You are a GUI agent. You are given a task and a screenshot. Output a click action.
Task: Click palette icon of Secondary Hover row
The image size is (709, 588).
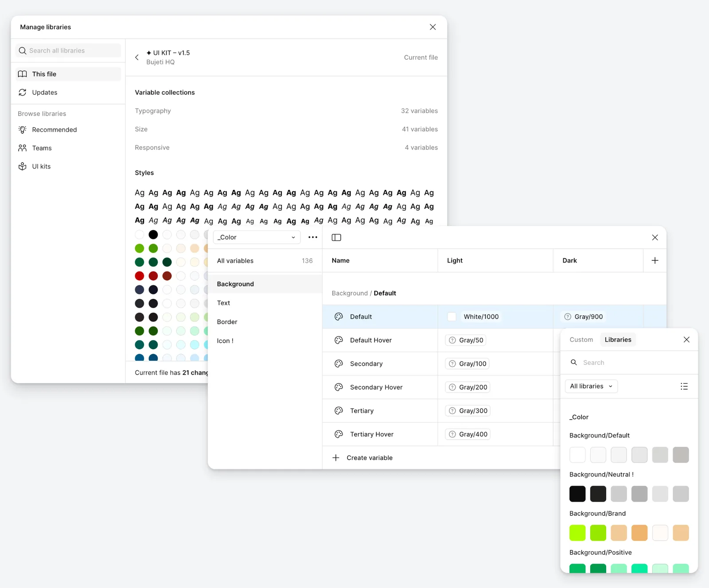339,387
